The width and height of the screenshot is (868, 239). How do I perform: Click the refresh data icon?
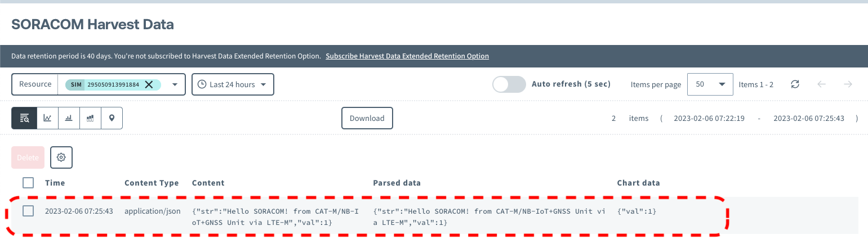(x=795, y=84)
